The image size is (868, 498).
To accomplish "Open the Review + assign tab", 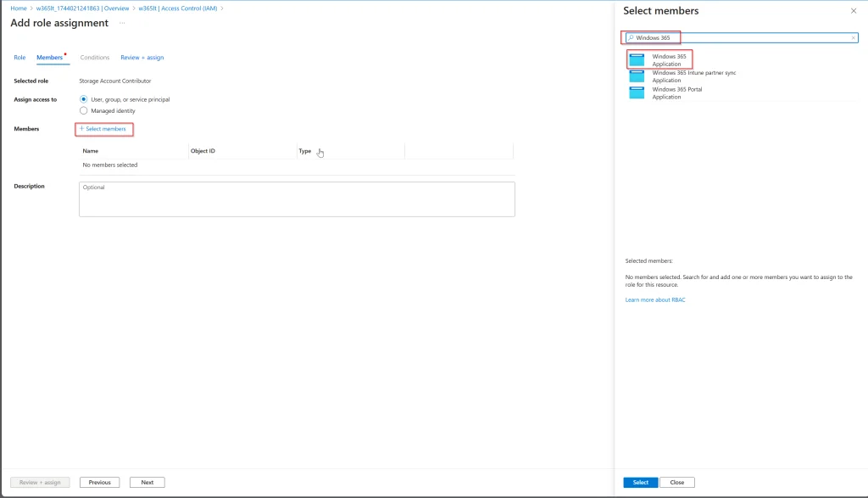I will click(x=142, y=58).
